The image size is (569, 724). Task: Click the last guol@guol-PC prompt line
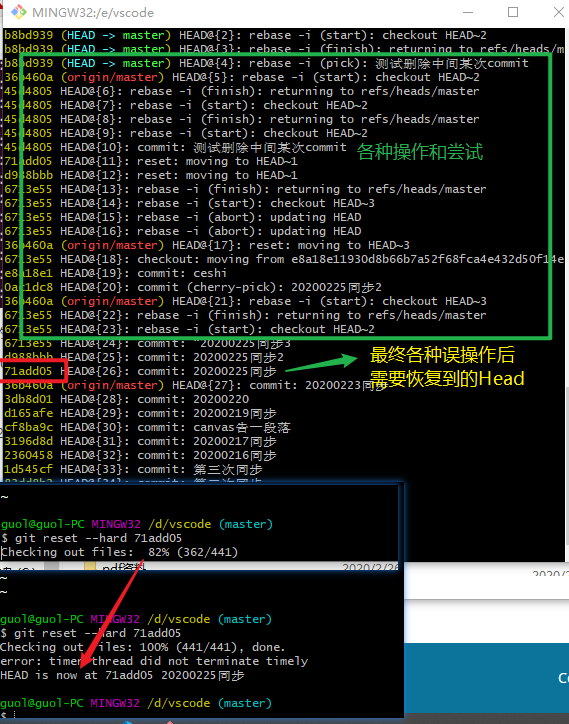tap(136, 703)
